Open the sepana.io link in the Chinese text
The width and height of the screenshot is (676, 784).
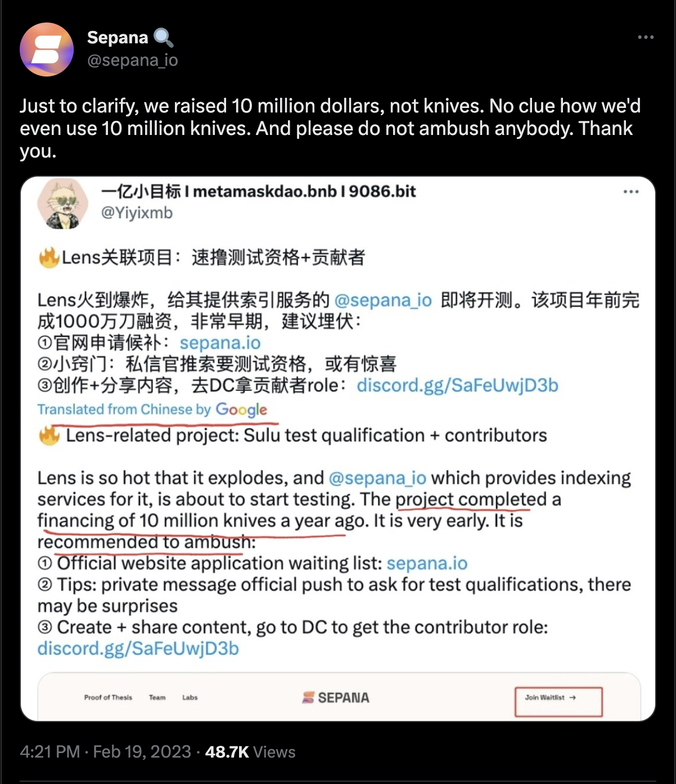pos(220,343)
